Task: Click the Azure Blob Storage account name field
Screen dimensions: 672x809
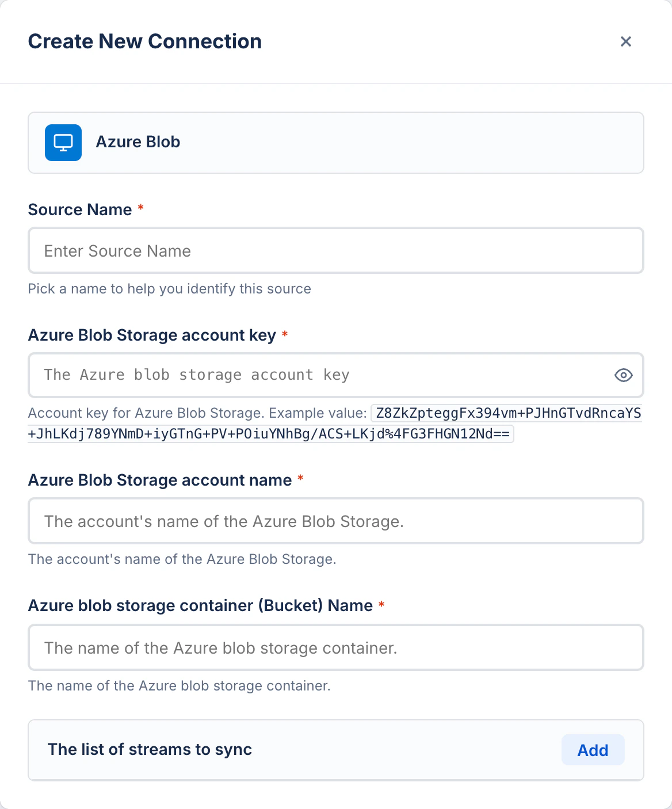Action: coord(336,521)
